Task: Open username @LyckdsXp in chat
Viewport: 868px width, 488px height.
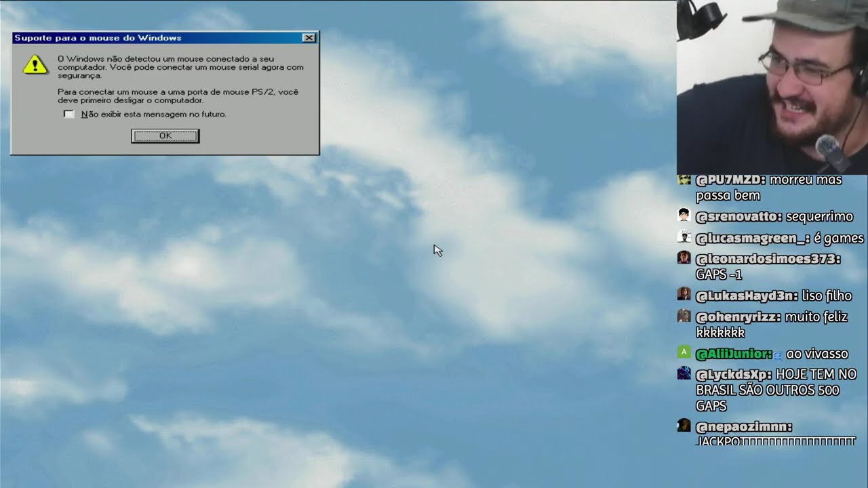Action: (x=734, y=374)
